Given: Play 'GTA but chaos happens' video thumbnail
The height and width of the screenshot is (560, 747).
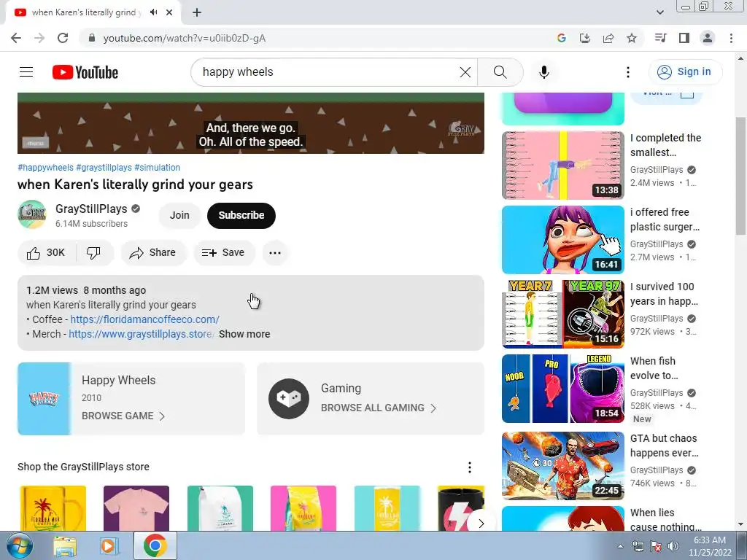Looking at the screenshot, I should click(x=562, y=466).
